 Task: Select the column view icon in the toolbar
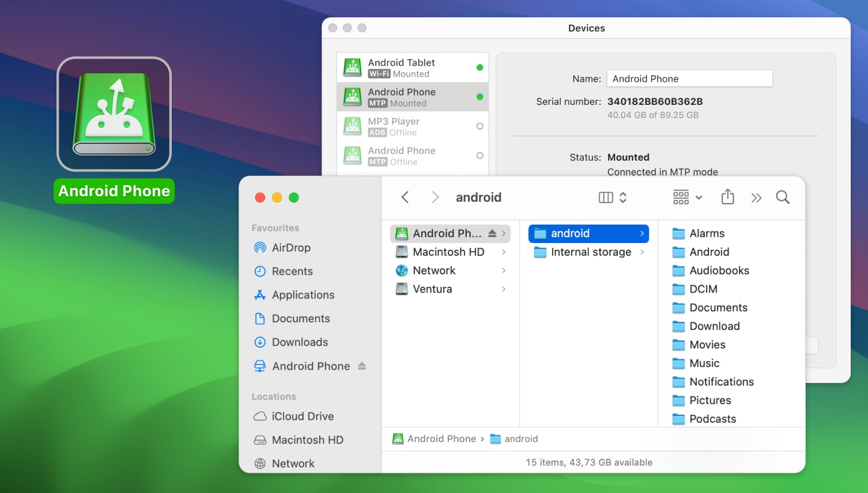click(605, 197)
